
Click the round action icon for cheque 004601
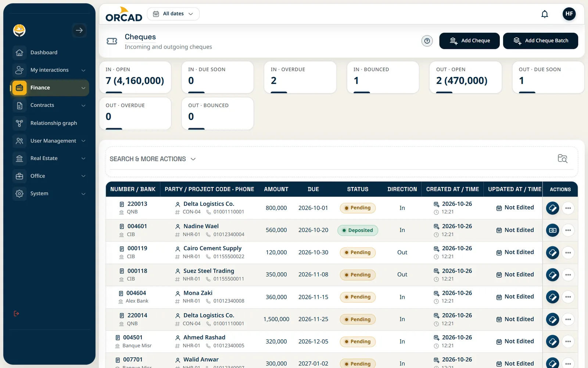552,230
